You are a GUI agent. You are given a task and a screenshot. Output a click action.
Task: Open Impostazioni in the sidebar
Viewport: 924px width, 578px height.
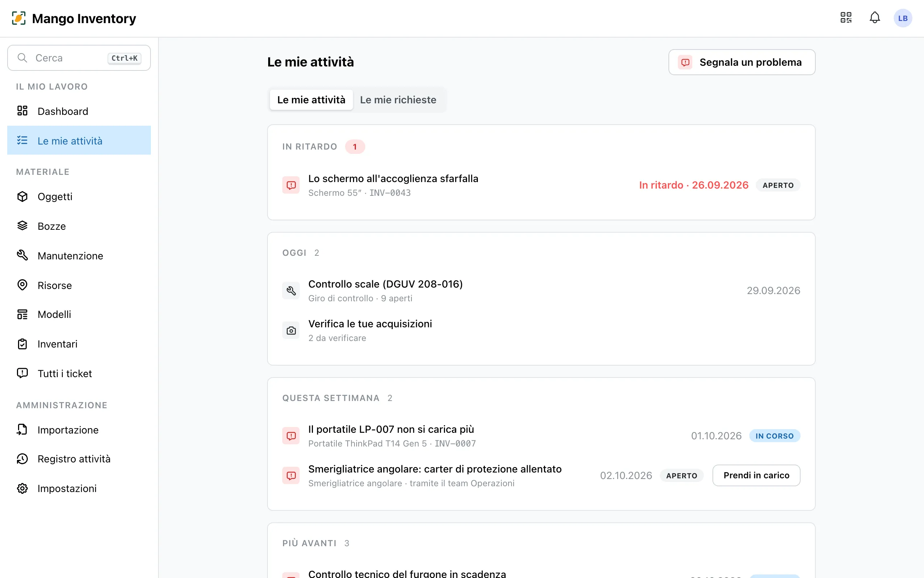pyautogui.click(x=79, y=488)
